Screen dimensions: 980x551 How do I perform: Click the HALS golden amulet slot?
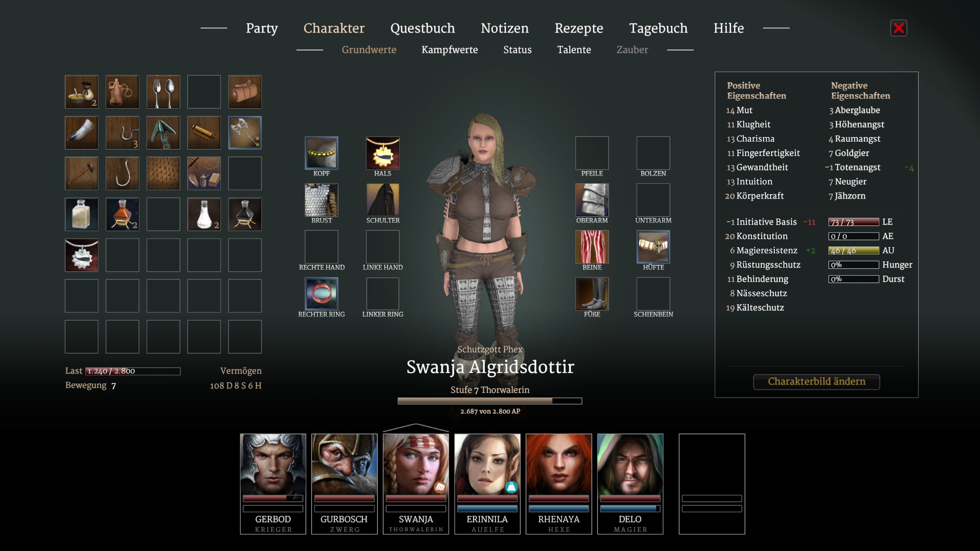[x=383, y=153]
